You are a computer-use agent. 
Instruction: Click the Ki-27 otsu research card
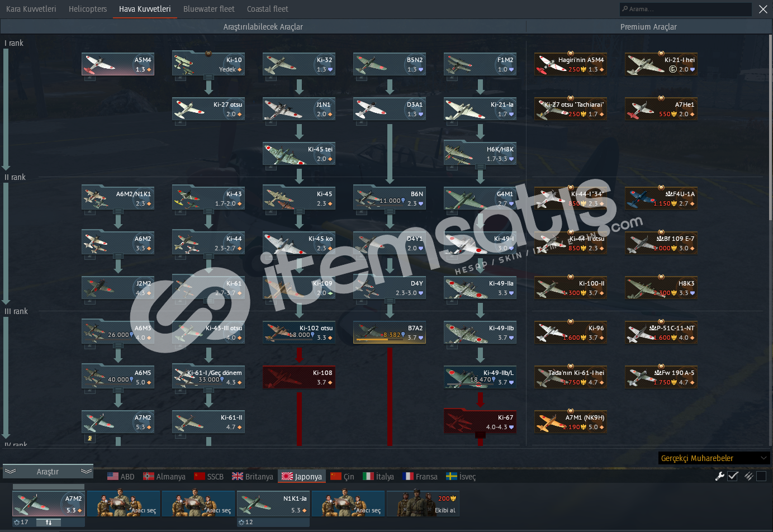208,109
